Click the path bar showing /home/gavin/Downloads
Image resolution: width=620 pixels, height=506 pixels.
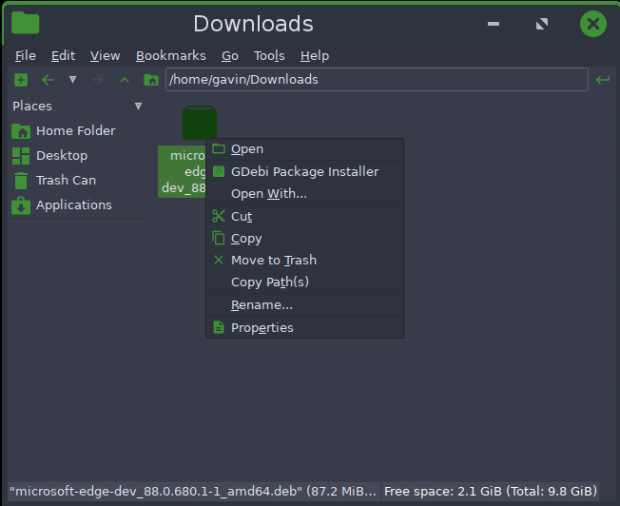point(376,79)
